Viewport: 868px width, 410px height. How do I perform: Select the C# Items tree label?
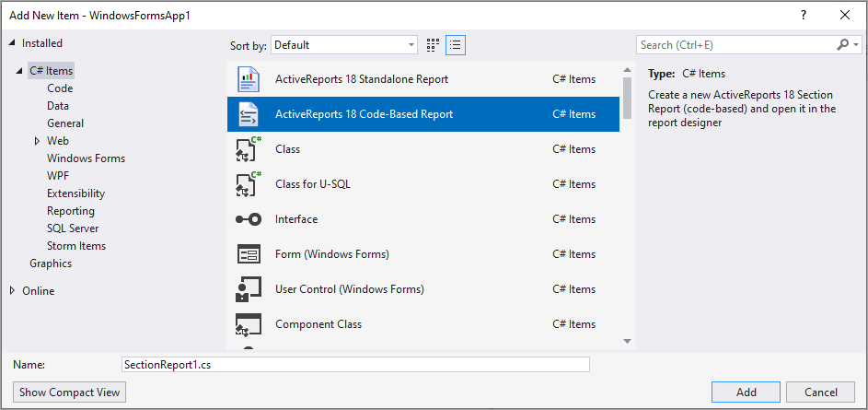click(51, 71)
